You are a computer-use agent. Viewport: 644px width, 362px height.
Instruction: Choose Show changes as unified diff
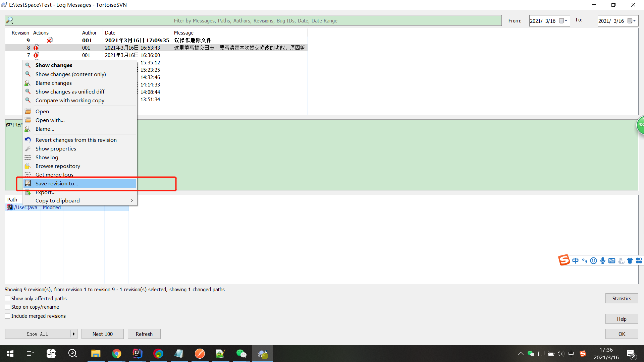pyautogui.click(x=70, y=92)
